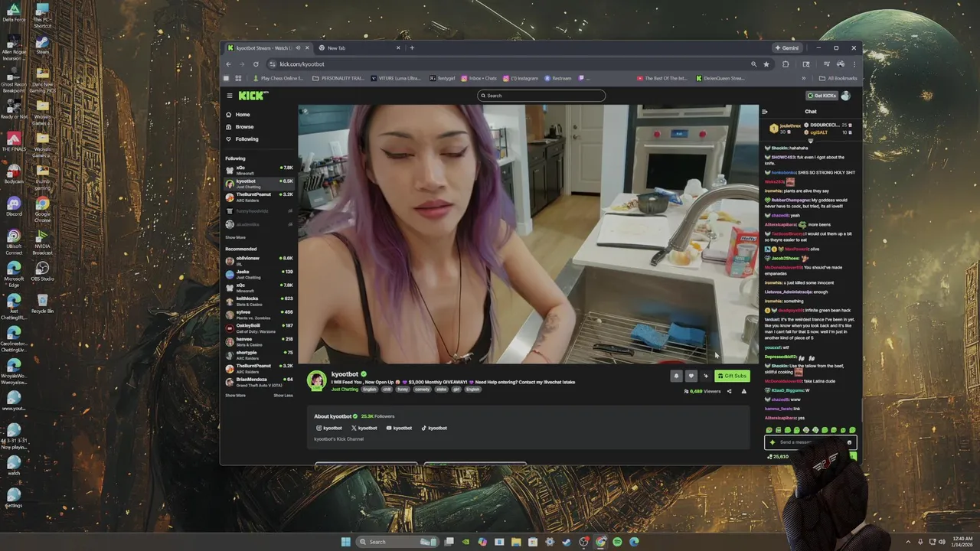
Task: Select xQc in Following list
Action: pos(260,170)
